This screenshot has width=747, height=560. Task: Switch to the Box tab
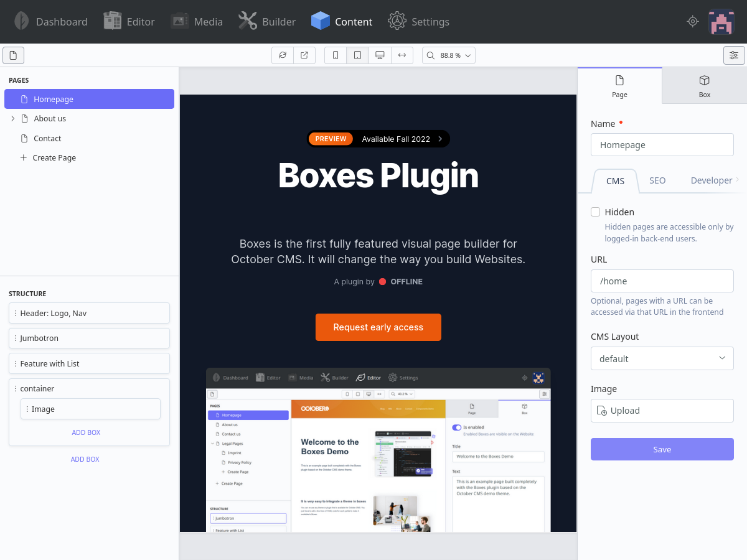coord(704,86)
